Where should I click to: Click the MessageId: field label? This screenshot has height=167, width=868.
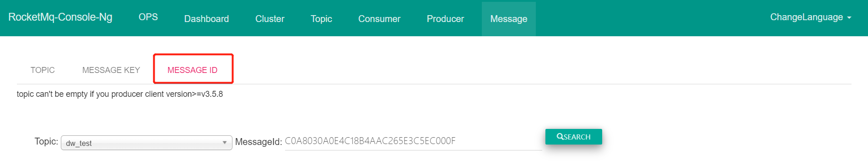tap(259, 142)
